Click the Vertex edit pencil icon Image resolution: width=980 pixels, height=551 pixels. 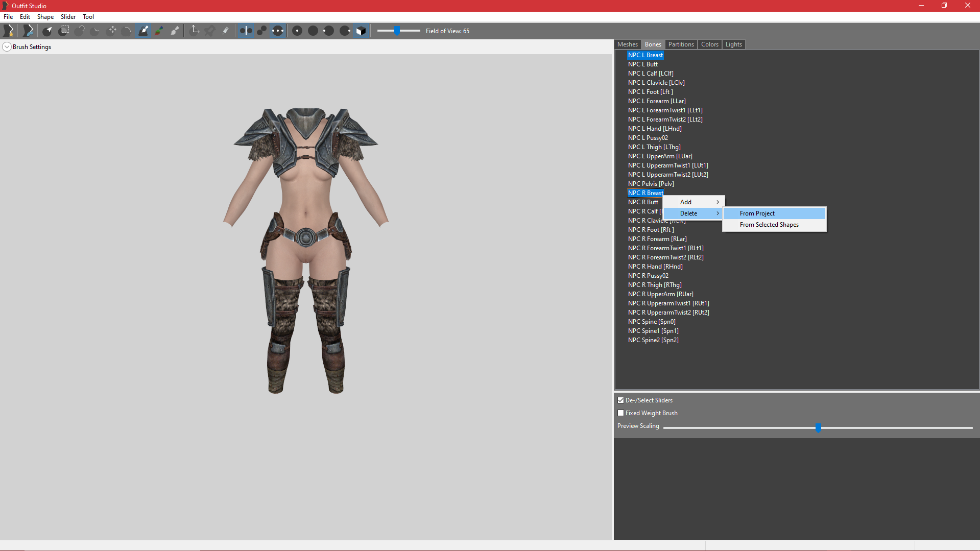(225, 31)
